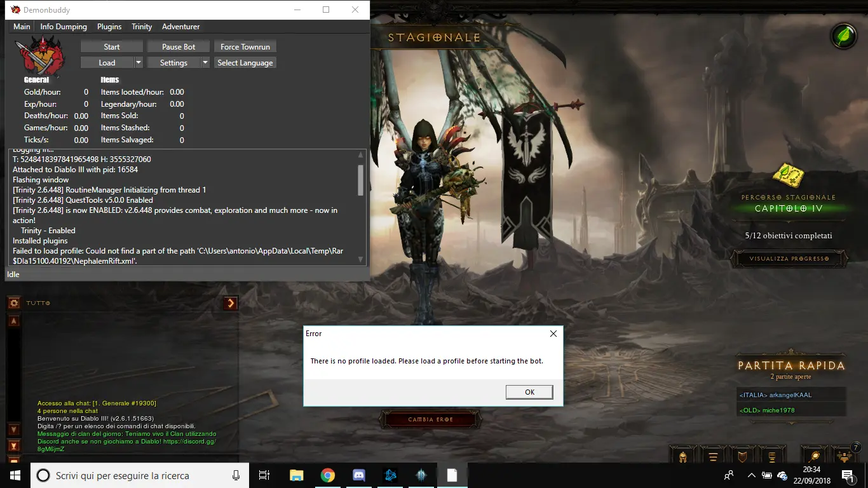The image size is (868, 488).
Task: Confirm the Error dialog with OK
Action: click(529, 392)
